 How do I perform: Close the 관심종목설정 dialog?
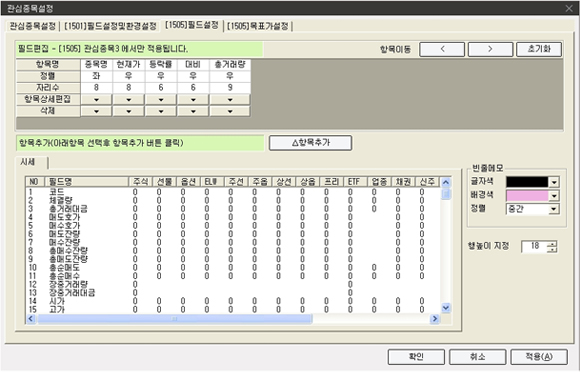[569, 8]
